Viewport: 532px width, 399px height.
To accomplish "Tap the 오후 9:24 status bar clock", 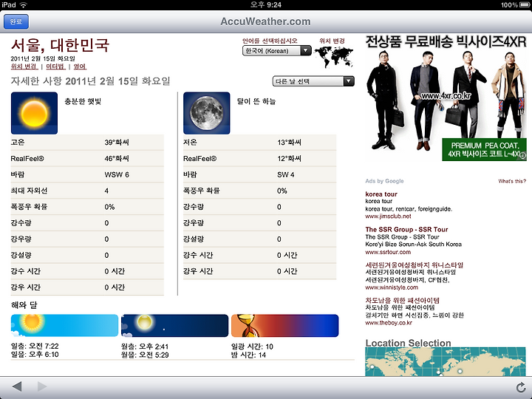I will pos(266,4).
